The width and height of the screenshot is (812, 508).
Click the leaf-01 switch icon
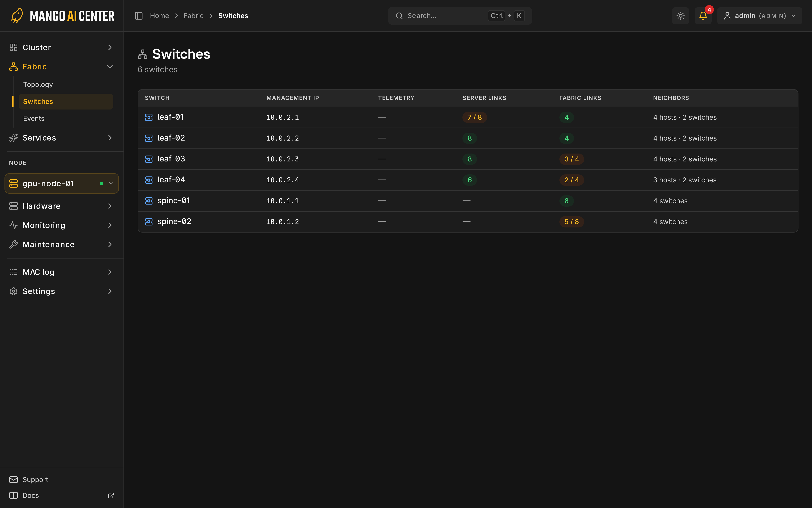pyautogui.click(x=149, y=117)
